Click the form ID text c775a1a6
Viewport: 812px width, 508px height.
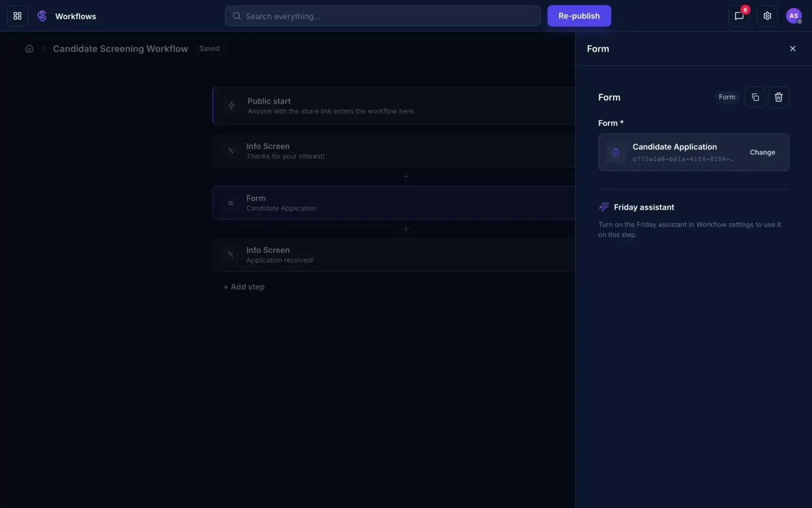(683, 159)
